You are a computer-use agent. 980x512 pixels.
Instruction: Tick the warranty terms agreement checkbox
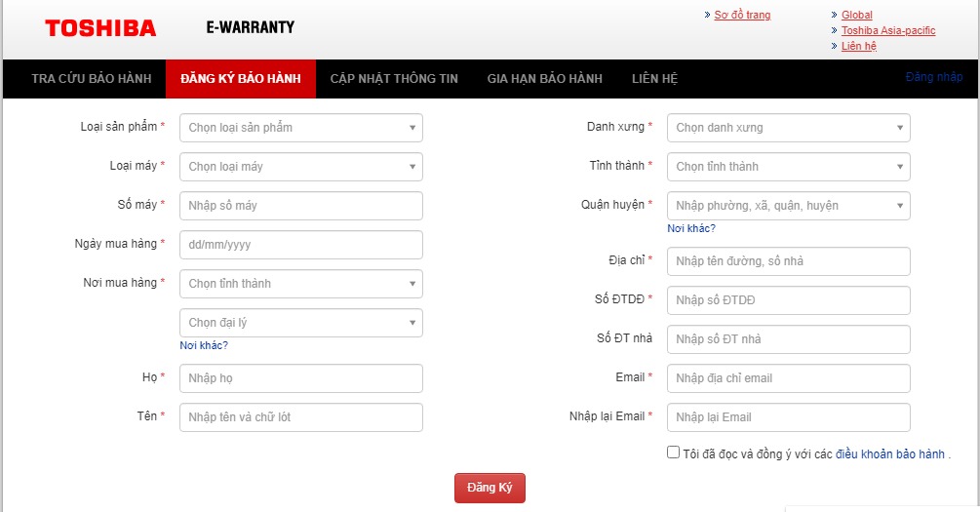coord(674,453)
